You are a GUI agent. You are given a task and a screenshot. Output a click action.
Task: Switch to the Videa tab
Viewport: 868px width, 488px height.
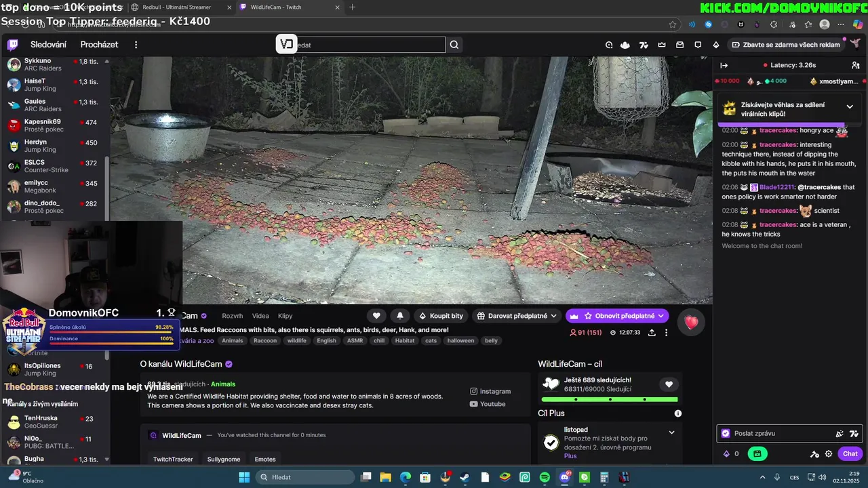click(x=260, y=316)
